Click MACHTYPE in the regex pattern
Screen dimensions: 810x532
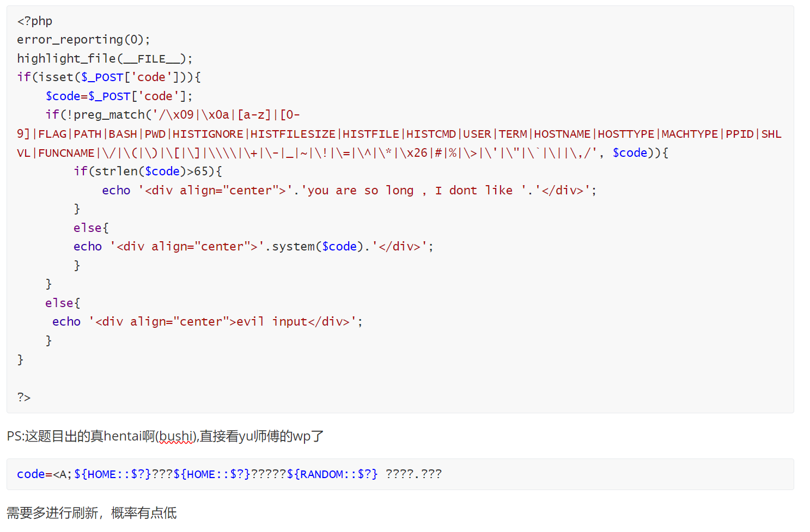click(x=690, y=134)
